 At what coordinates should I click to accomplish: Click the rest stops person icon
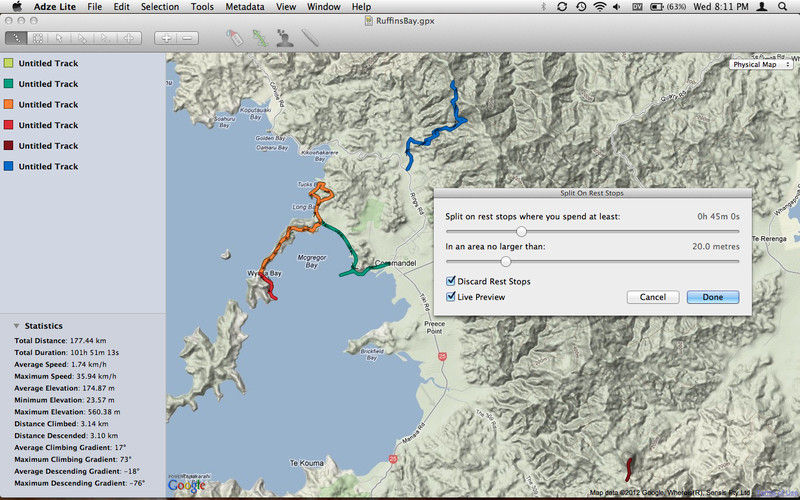[284, 38]
